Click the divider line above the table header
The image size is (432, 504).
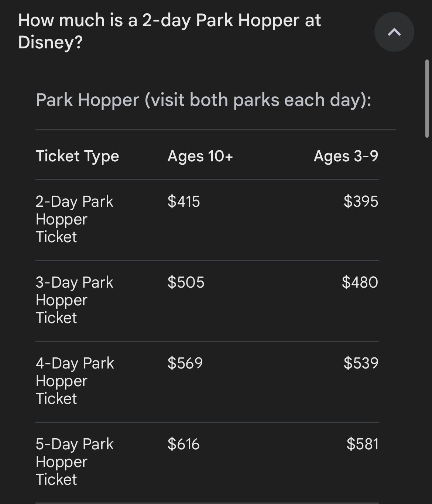216,130
